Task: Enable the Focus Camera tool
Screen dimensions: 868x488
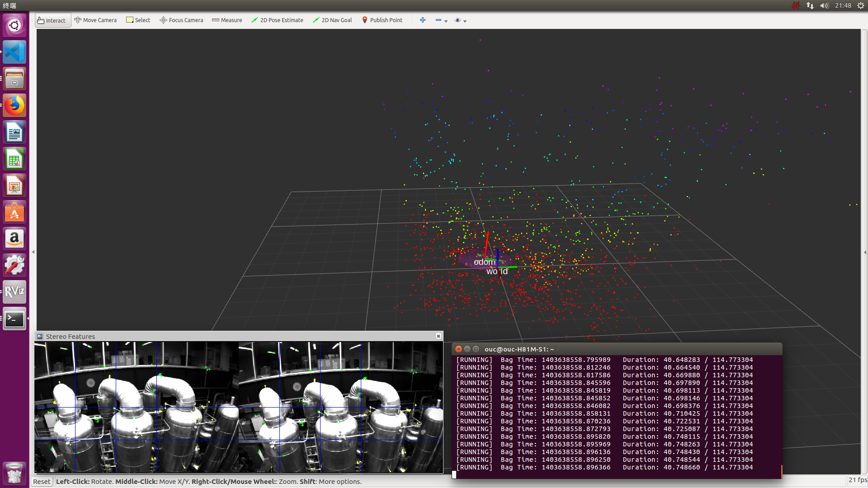Action: (x=181, y=20)
